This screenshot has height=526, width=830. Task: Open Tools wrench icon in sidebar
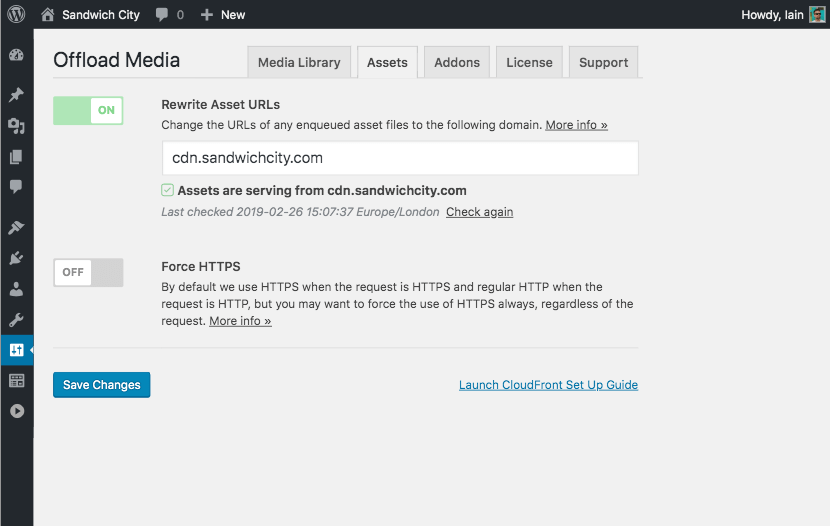(x=16, y=320)
